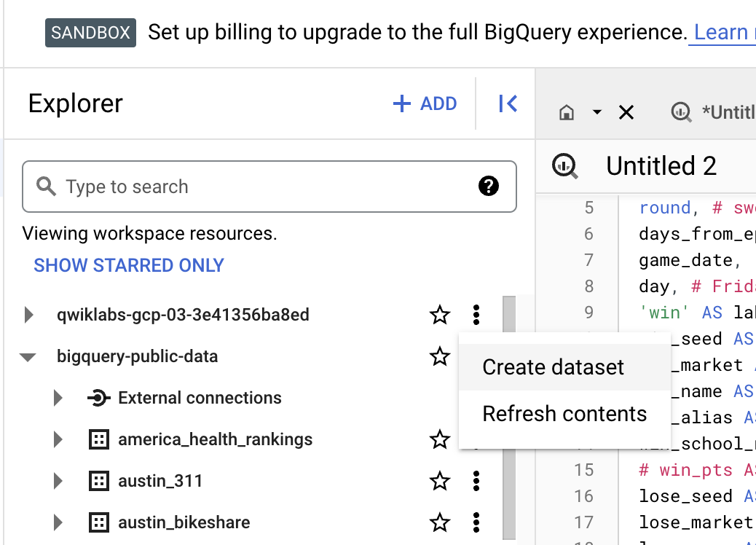Click the america_health_rankings dataset icon

[x=99, y=439]
